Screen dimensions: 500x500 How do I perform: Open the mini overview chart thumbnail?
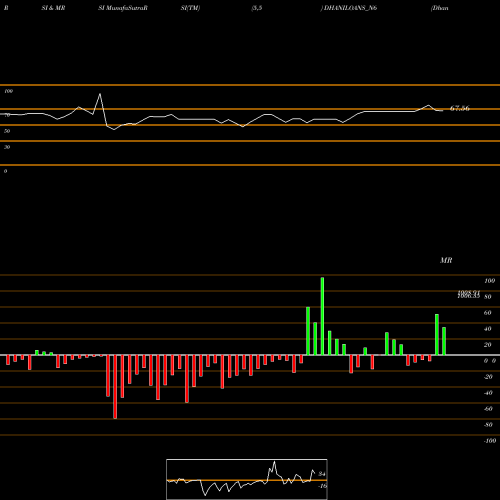(247, 479)
